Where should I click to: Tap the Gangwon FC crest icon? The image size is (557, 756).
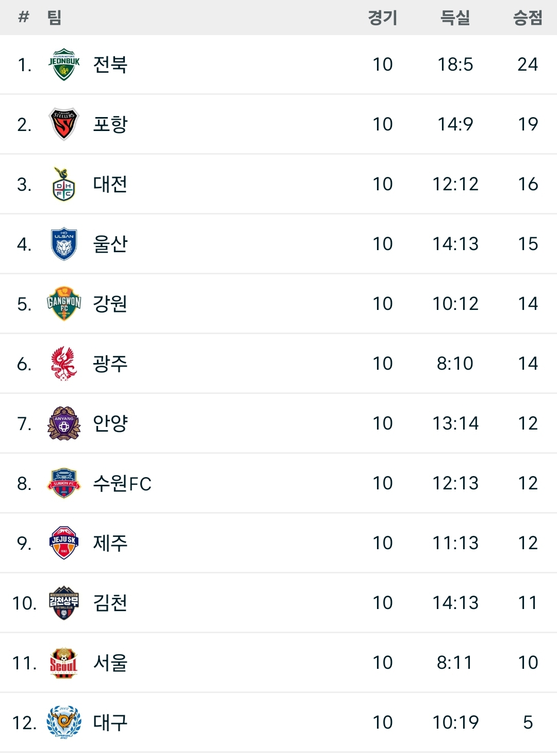coord(64,304)
